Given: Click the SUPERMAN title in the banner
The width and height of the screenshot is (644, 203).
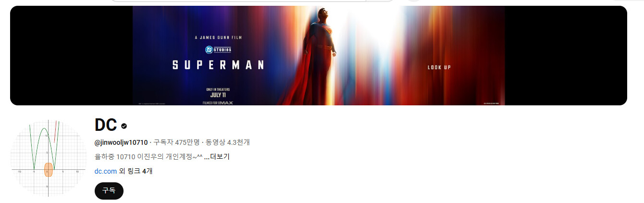Looking at the screenshot, I should click(x=218, y=64).
